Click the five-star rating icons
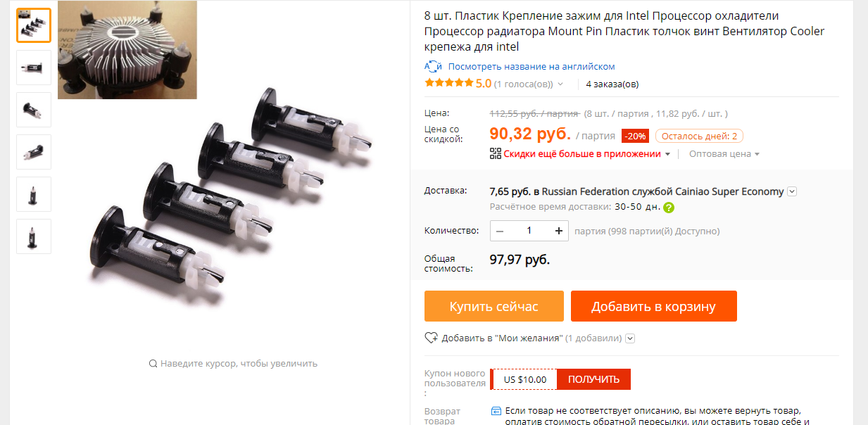Image resolution: width=868 pixels, height=425 pixels. (449, 83)
